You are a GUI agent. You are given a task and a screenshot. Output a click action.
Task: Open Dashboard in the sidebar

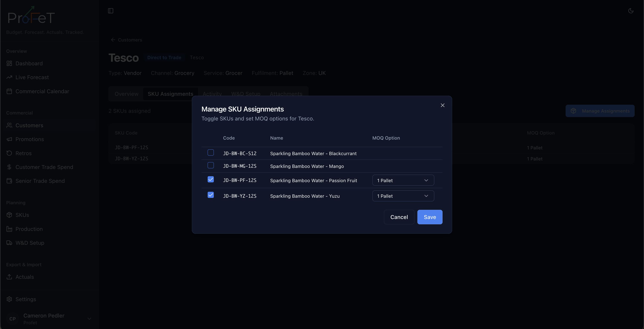(49, 63)
